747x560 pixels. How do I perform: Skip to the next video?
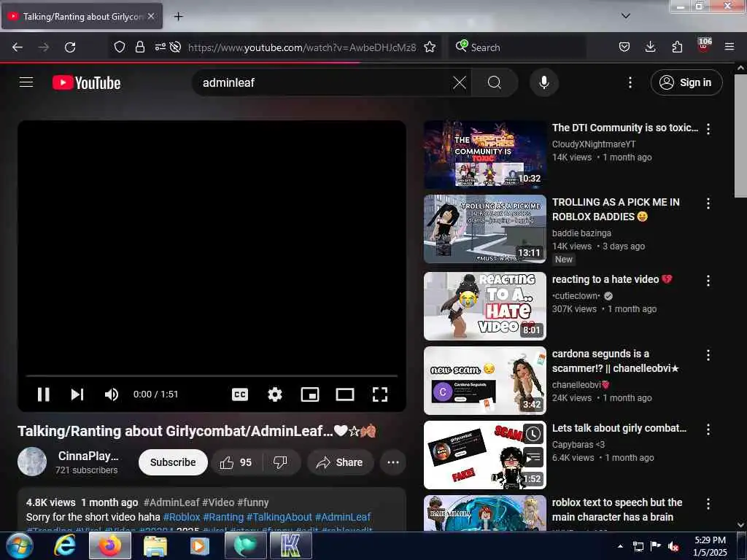[77, 394]
